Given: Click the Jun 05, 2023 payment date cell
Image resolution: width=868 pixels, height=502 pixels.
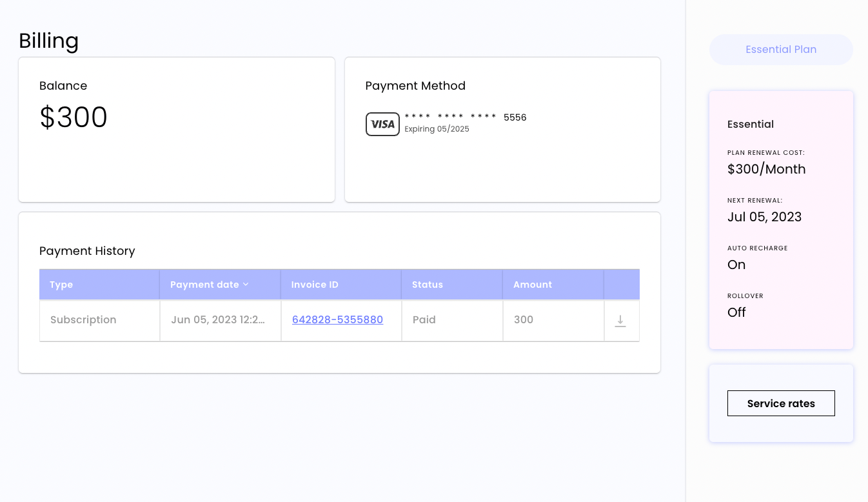Looking at the screenshot, I should click(219, 319).
